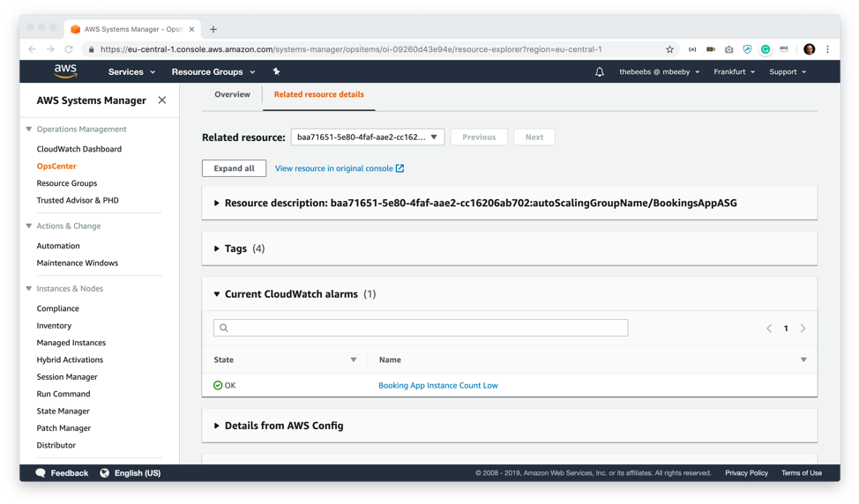Click the language globe icon
This screenshot has width=859, height=504.
click(x=105, y=473)
